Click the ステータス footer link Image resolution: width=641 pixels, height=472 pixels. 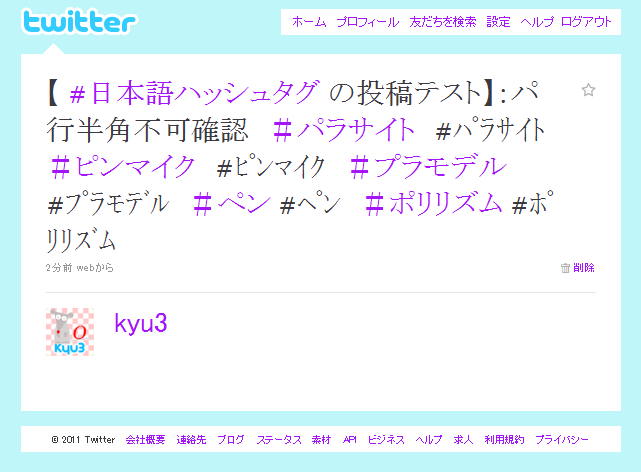(x=279, y=440)
